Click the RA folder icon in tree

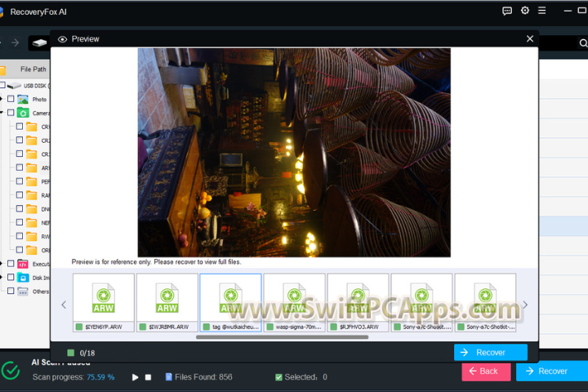tap(32, 195)
